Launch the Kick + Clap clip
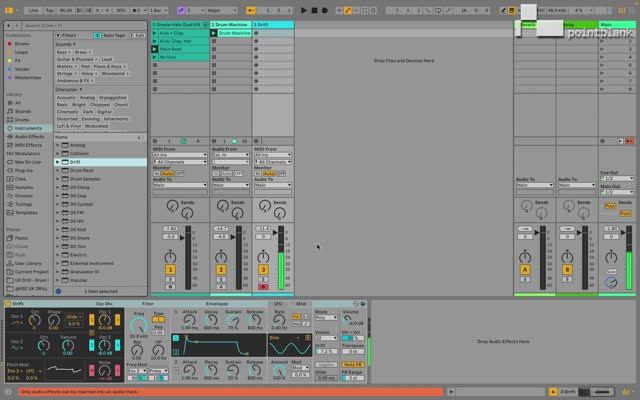The image size is (640, 400). pos(155,33)
